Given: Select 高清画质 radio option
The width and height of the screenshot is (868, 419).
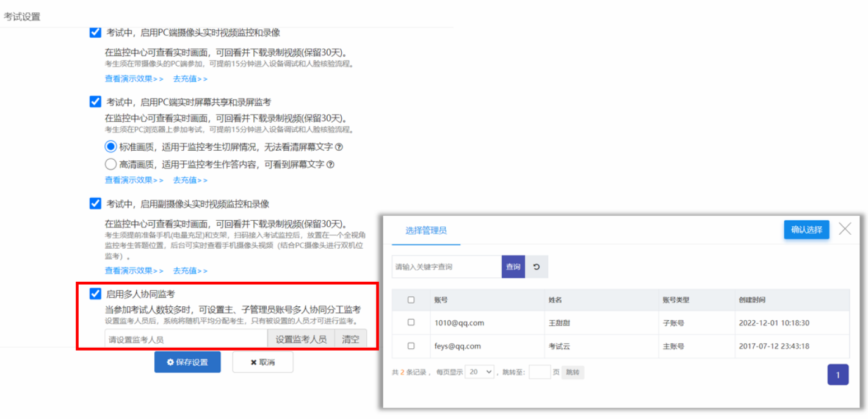Looking at the screenshot, I should click(x=110, y=164).
